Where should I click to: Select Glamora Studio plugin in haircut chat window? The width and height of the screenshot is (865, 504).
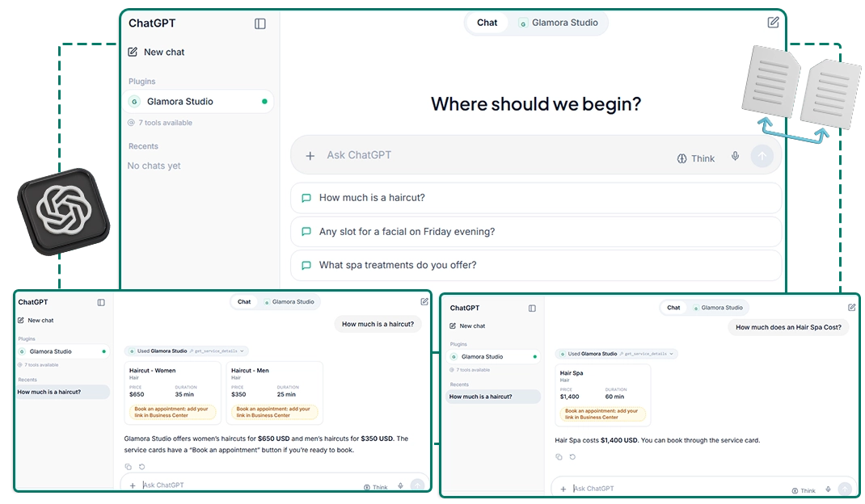(62, 351)
